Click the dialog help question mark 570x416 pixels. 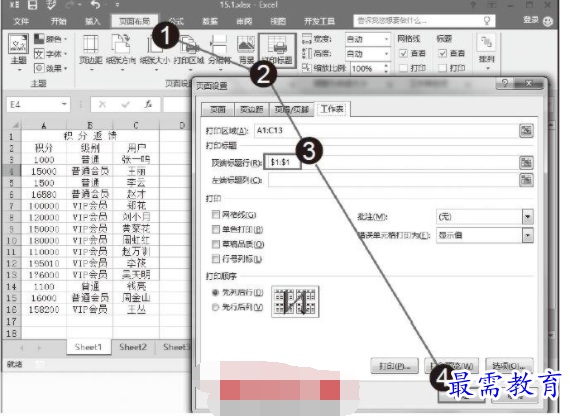click(505, 83)
